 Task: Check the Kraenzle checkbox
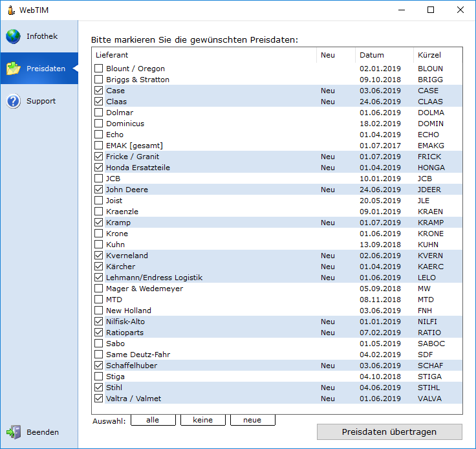pos(99,212)
